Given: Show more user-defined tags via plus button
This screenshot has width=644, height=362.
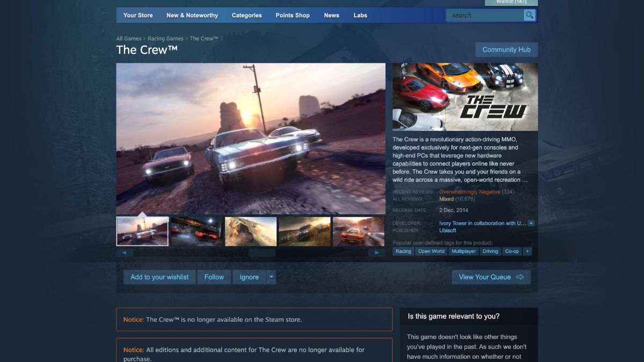Looking at the screenshot, I should pos(526,251).
